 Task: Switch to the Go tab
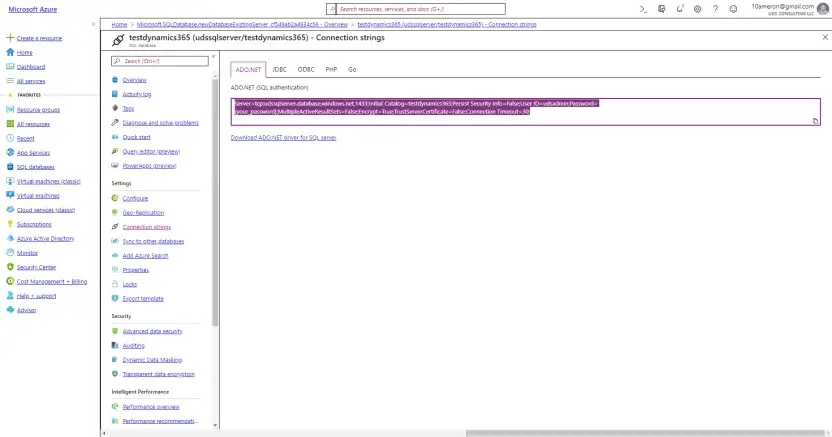[352, 69]
